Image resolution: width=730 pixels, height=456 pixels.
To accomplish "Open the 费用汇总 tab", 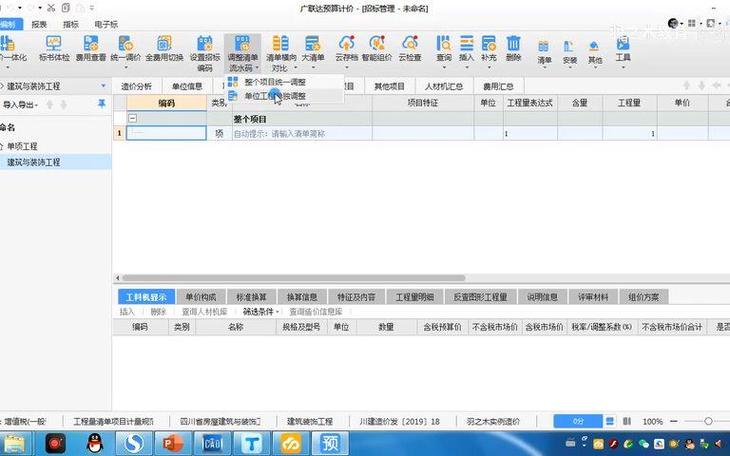I will (x=498, y=86).
